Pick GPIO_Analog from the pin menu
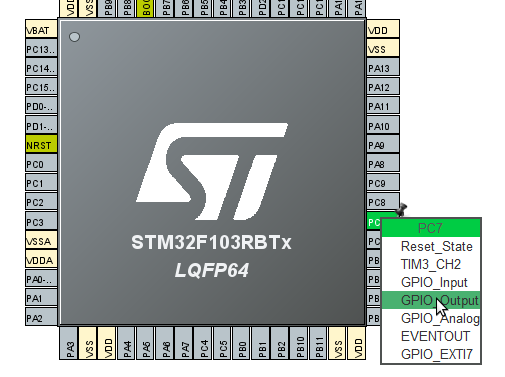505x377 pixels. pyautogui.click(x=431, y=318)
